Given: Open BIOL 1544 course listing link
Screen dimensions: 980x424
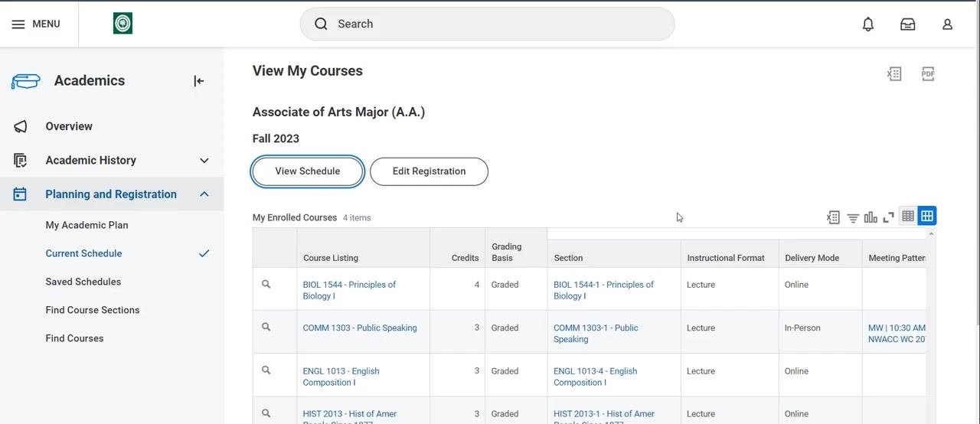Looking at the screenshot, I should (x=349, y=290).
